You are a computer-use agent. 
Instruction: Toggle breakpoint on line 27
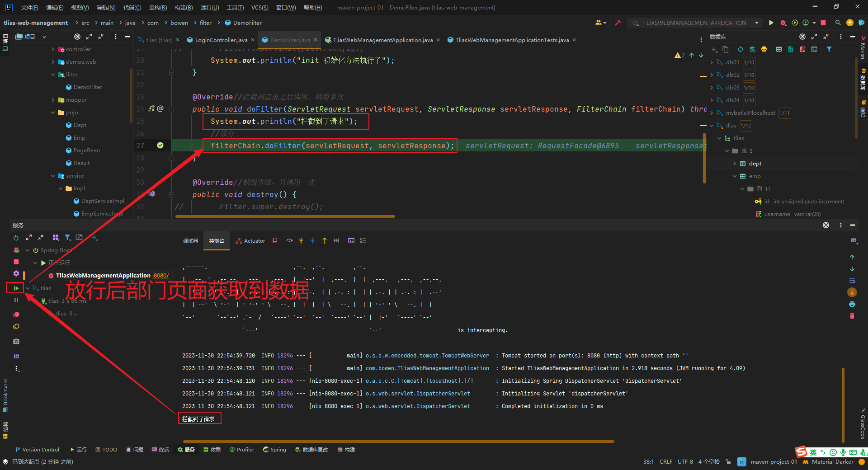point(160,145)
